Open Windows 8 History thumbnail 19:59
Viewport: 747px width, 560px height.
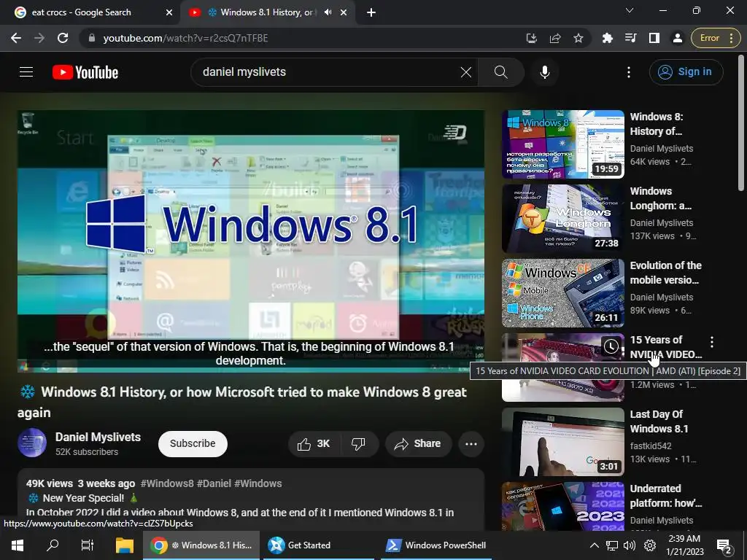tap(562, 144)
